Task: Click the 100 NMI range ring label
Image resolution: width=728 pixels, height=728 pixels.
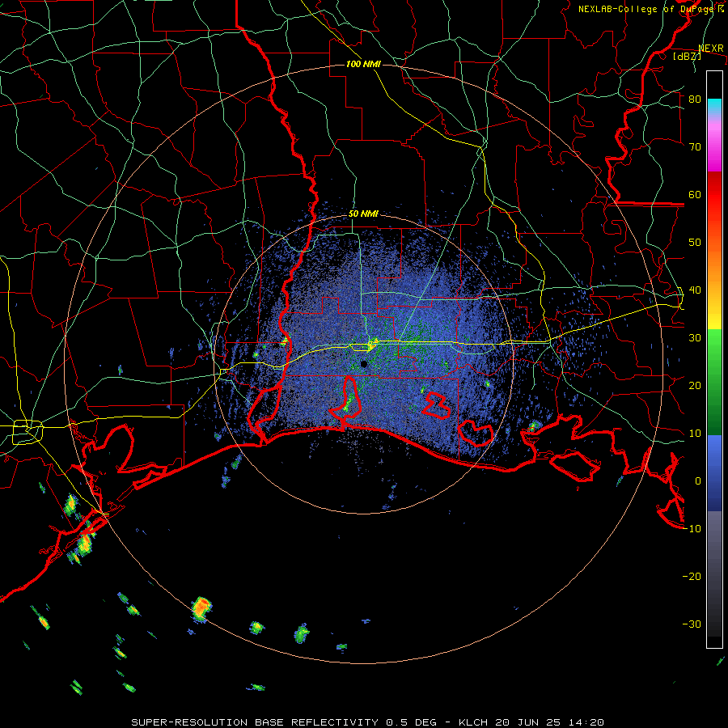Action: [363, 64]
